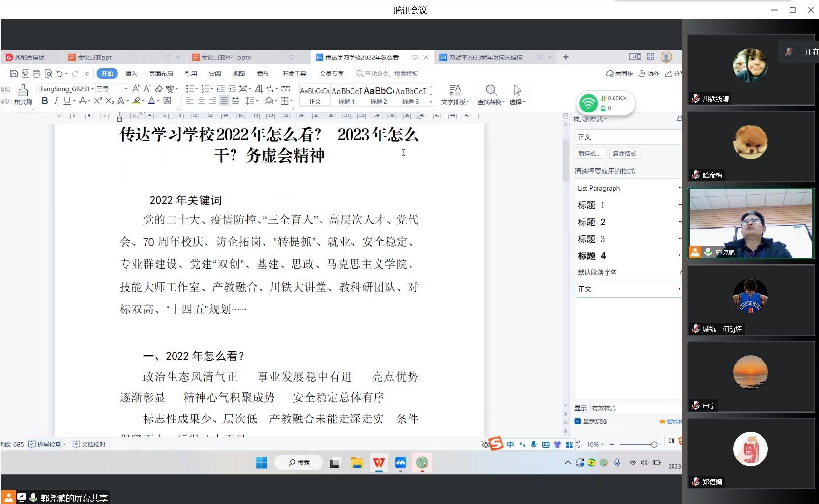The image size is (819, 504).
Task: Click the save document icon
Action: [x=14, y=74]
